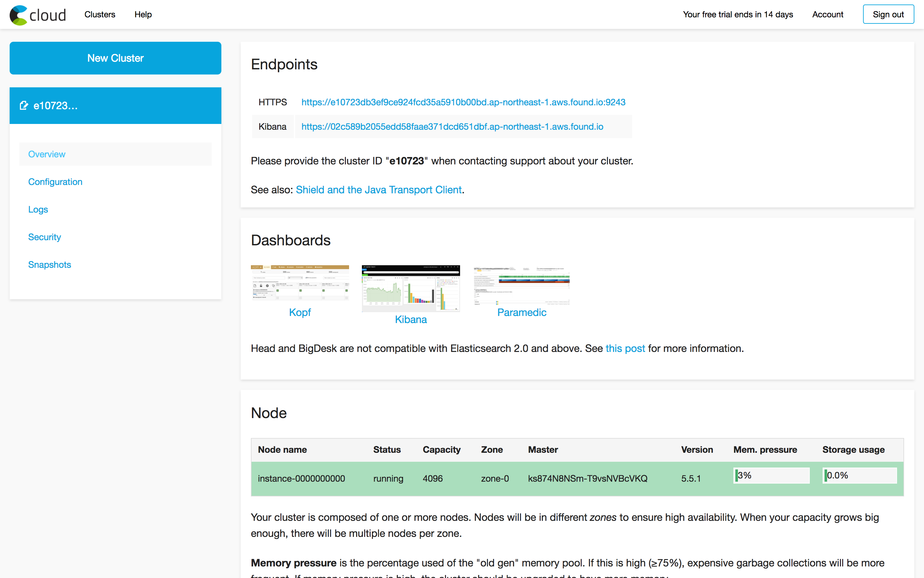Click the Node name column header

pos(282,450)
